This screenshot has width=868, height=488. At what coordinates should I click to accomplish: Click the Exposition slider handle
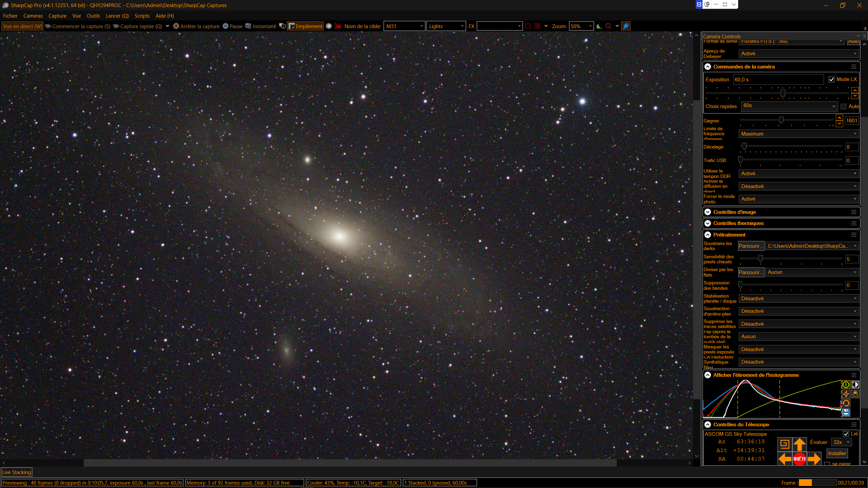783,93
